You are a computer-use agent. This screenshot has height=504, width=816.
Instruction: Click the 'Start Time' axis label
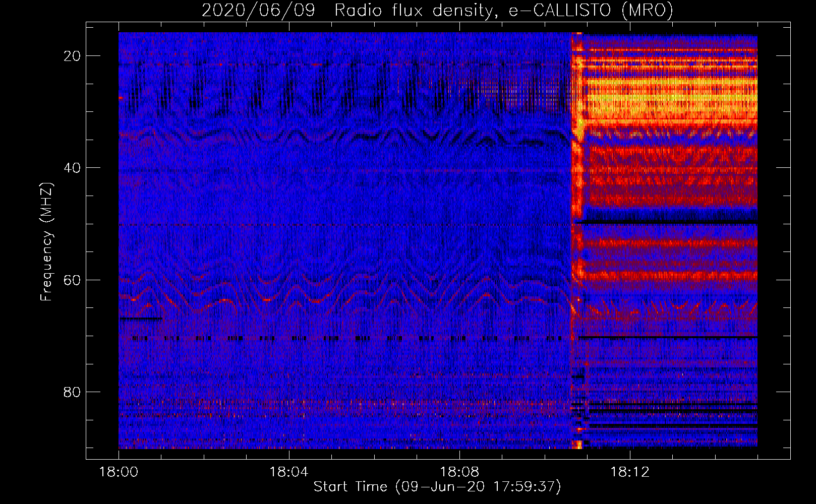tap(437, 486)
